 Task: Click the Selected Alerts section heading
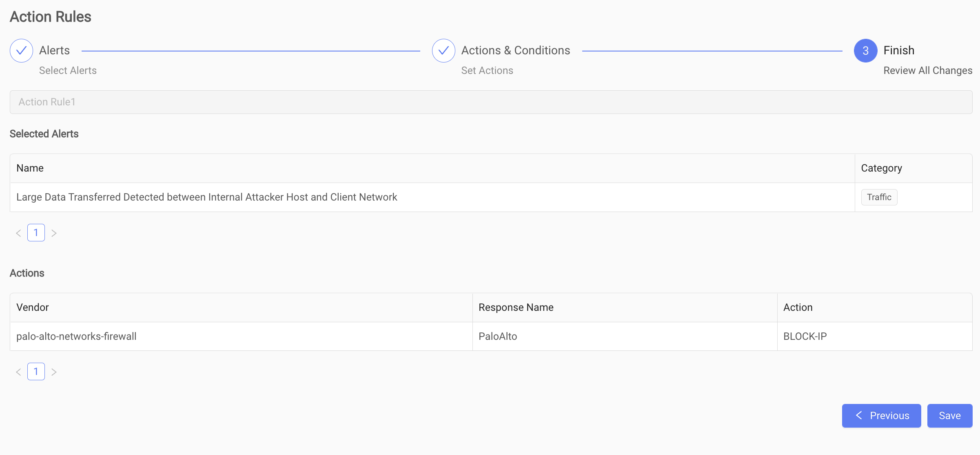44,134
